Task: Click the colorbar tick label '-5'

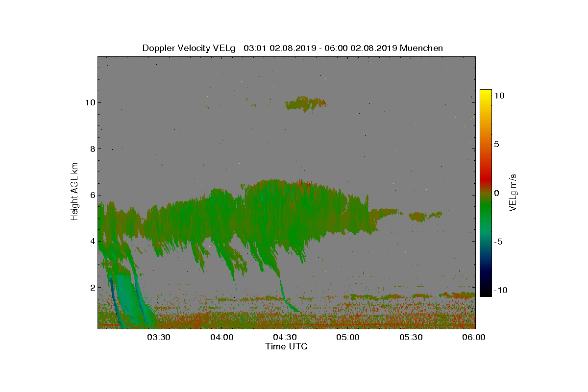Action: click(498, 242)
